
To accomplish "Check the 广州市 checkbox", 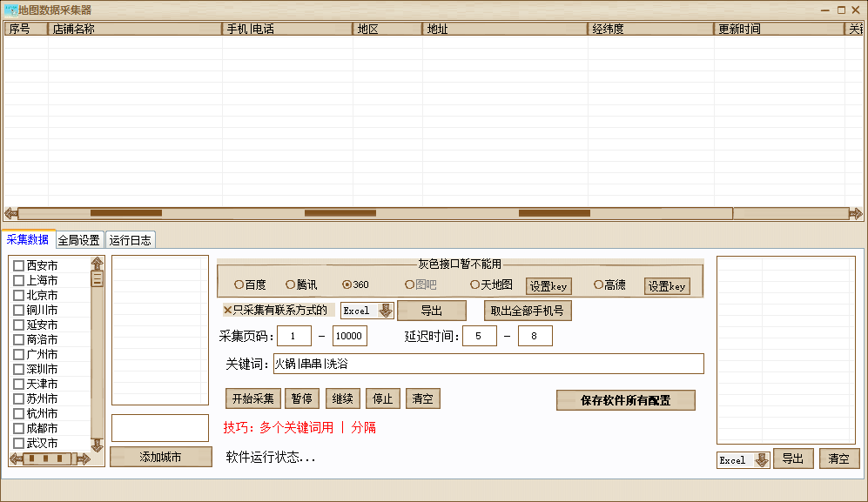I will (18, 354).
